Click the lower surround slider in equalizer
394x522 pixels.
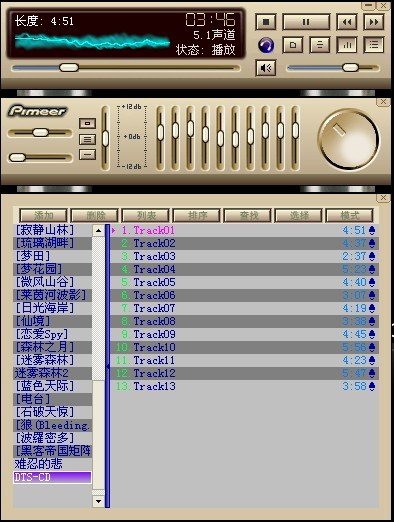click(17, 157)
